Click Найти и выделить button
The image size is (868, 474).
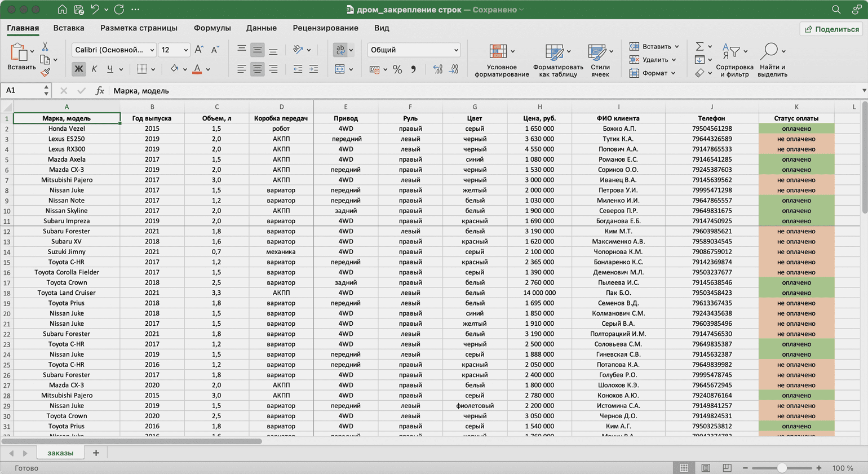coord(772,60)
